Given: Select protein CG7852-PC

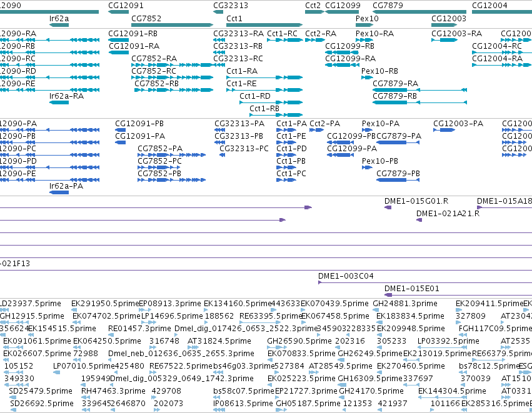Looking at the screenshot, I should point(159,167).
